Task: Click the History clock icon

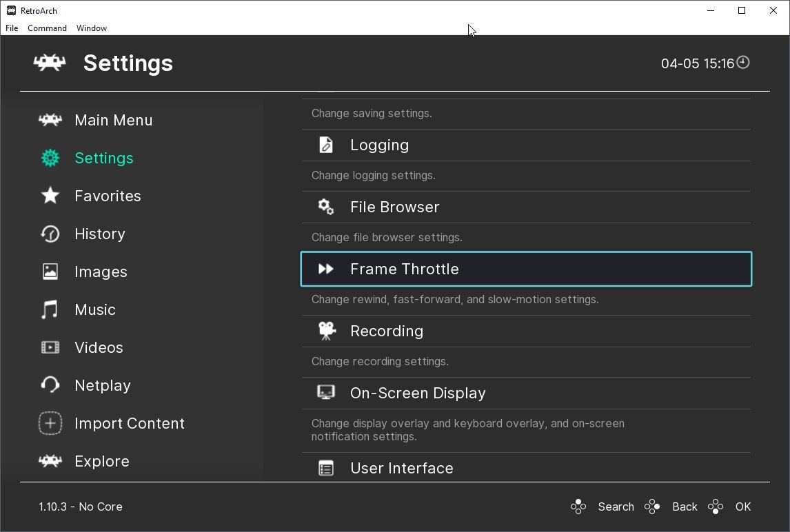Action: point(50,234)
